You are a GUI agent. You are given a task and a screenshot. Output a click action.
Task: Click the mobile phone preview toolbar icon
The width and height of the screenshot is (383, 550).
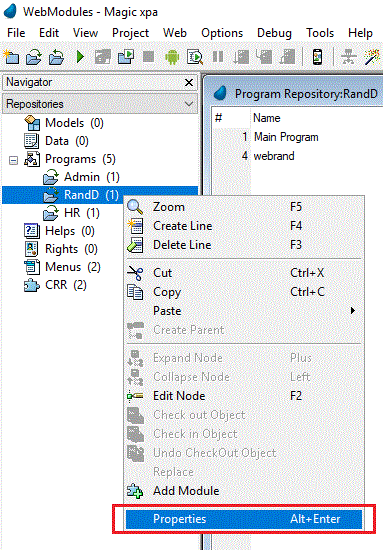[x=317, y=56]
